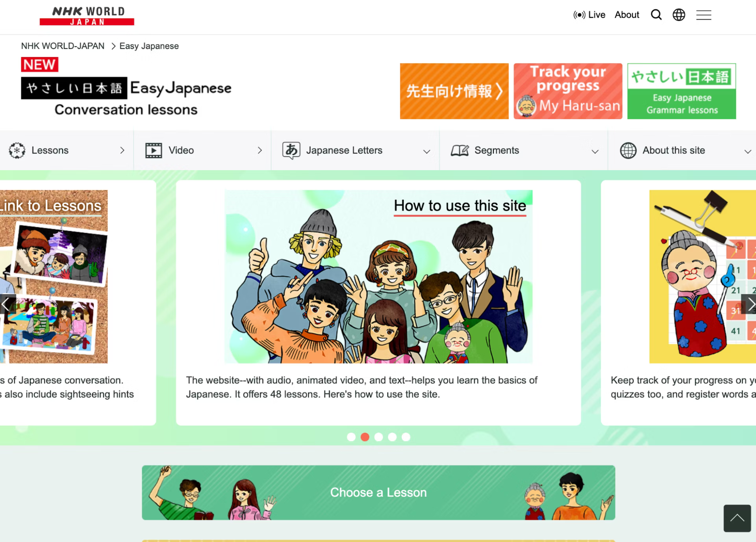Expand the Segments dropdown chevron
This screenshot has height=542, width=756.
coord(595,152)
